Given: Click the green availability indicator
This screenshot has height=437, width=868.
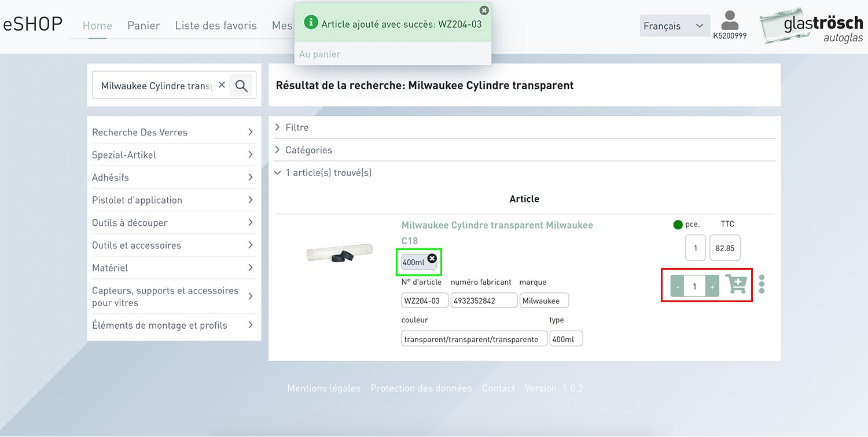Looking at the screenshot, I should pyautogui.click(x=678, y=225).
